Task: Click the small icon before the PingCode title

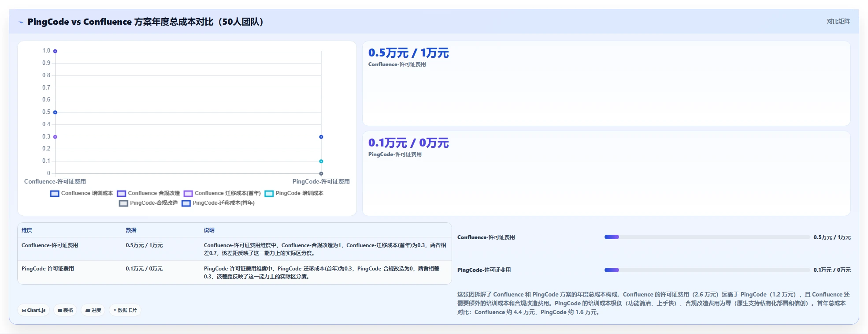Action: pyautogui.click(x=21, y=22)
